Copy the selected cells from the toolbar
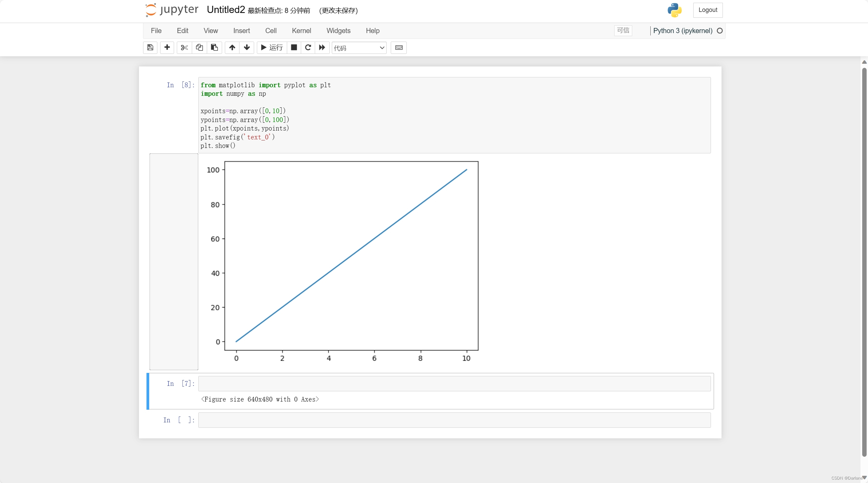868x483 pixels. coord(199,47)
